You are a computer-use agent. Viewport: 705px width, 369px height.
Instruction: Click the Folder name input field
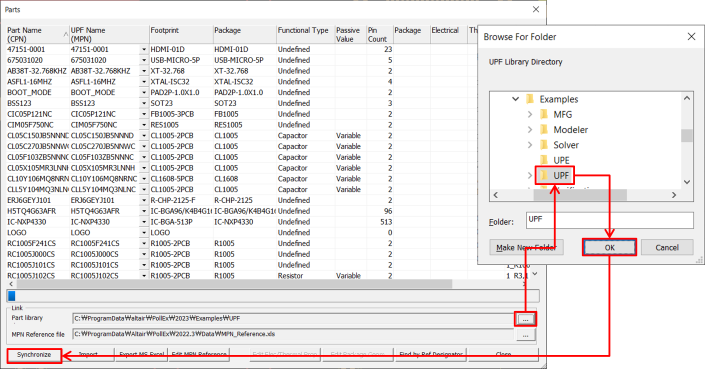(609, 220)
